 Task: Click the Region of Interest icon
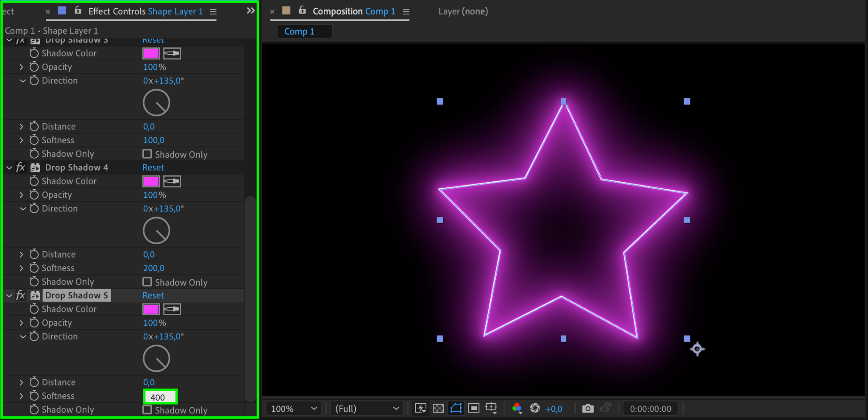click(x=473, y=408)
